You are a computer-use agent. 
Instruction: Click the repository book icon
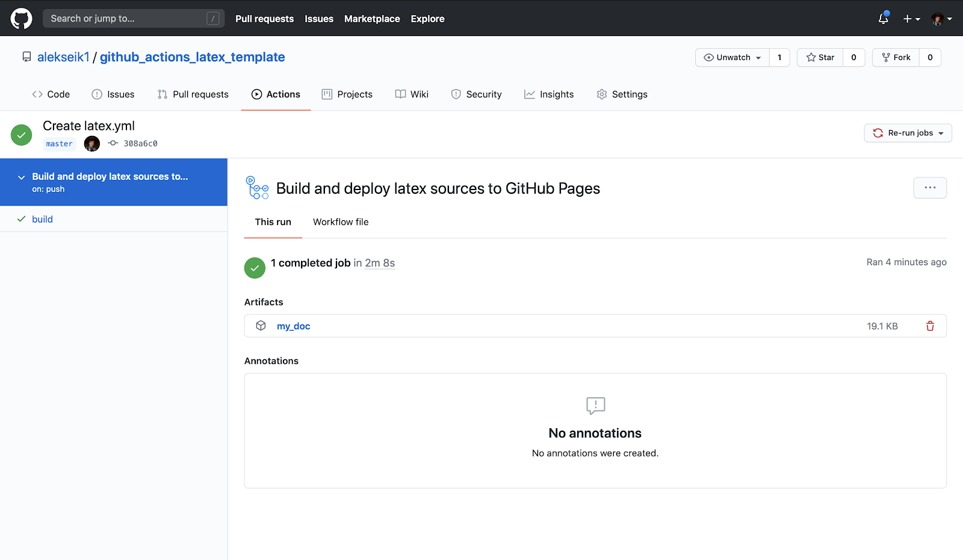click(x=26, y=57)
